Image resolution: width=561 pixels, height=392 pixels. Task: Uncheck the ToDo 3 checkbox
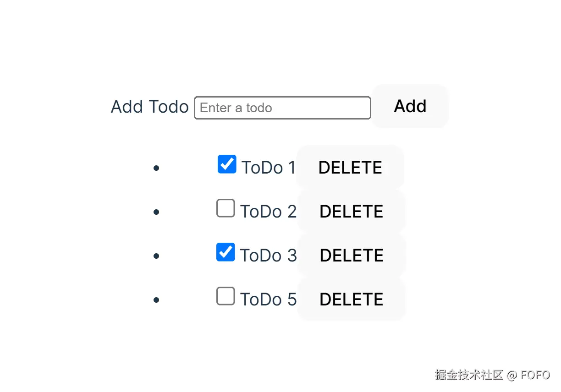[225, 252]
